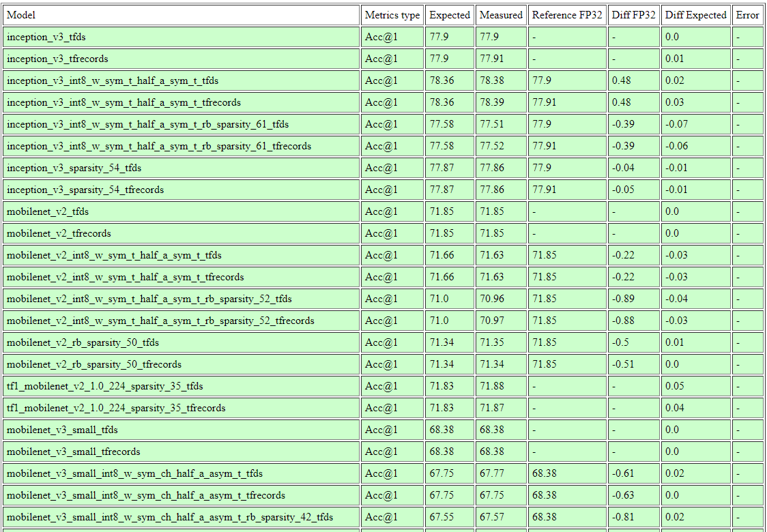The height and width of the screenshot is (532, 767).
Task: Select inception_v3_int8_w_sym_t_half_a_sym_t_tfrecords model name
Action: tap(124, 103)
